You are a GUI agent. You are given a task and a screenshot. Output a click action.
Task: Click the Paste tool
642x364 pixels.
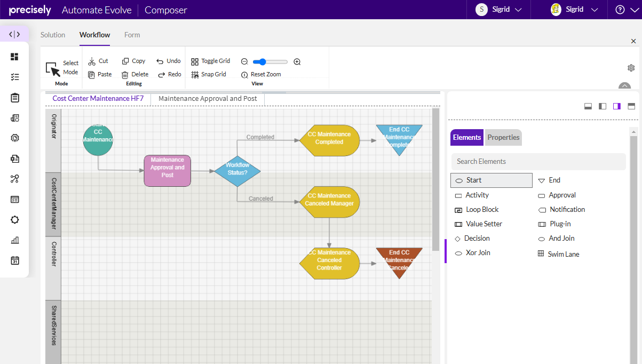point(100,74)
